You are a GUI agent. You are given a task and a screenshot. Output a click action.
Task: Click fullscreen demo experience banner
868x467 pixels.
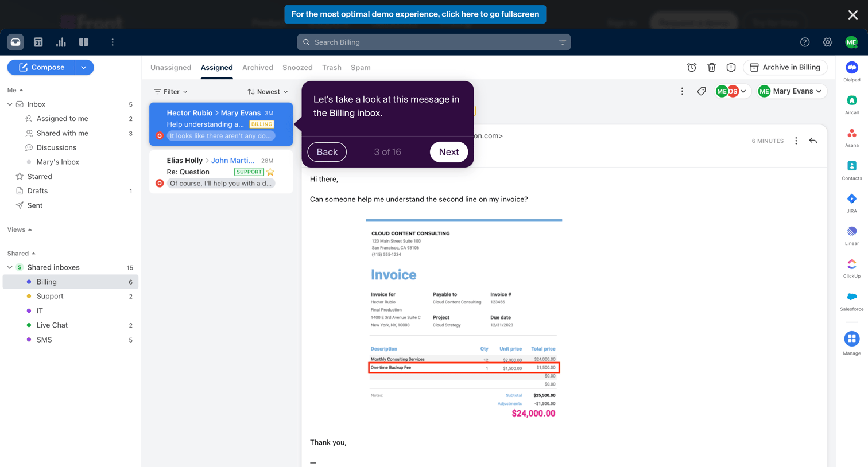(415, 14)
